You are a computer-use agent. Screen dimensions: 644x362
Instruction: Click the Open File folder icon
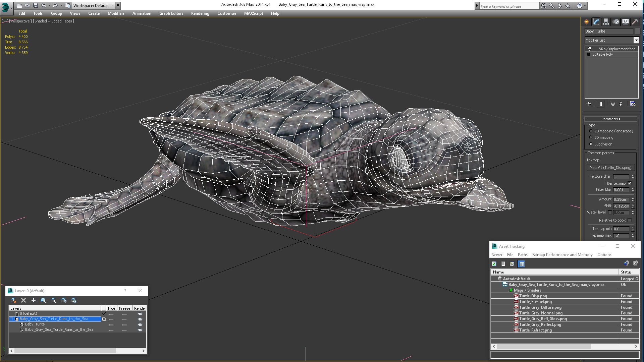27,5
